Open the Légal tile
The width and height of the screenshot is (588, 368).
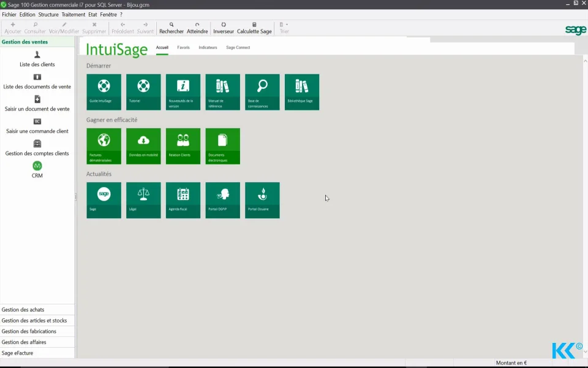coord(143,200)
